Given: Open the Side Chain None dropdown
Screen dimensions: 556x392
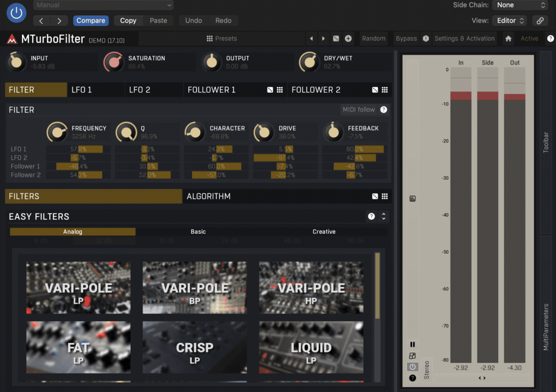Looking at the screenshot, I should 520,5.
